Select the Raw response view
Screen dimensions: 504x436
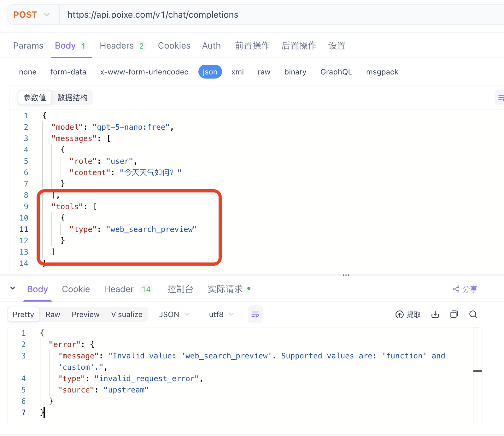[53, 315]
